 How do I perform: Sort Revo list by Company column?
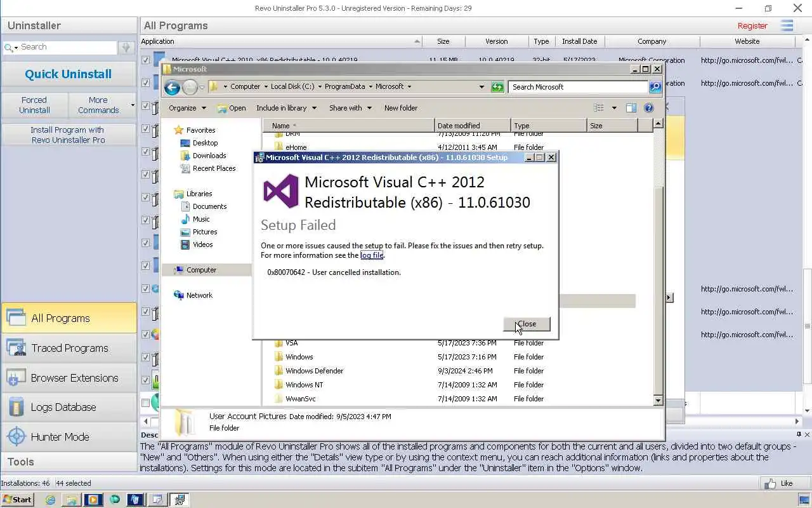652,41
